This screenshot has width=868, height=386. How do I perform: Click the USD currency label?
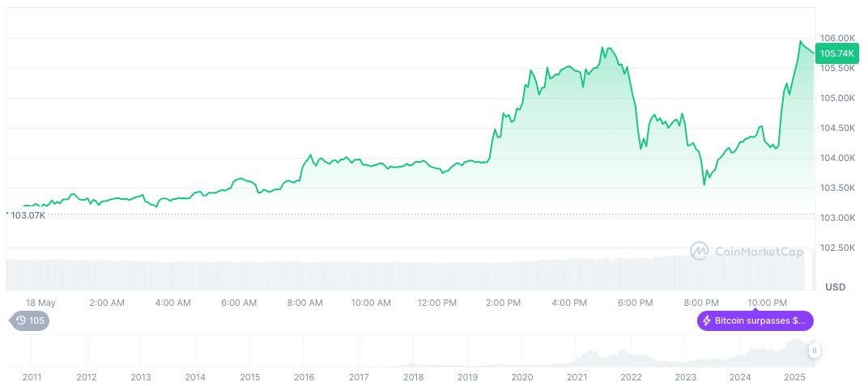(835, 287)
